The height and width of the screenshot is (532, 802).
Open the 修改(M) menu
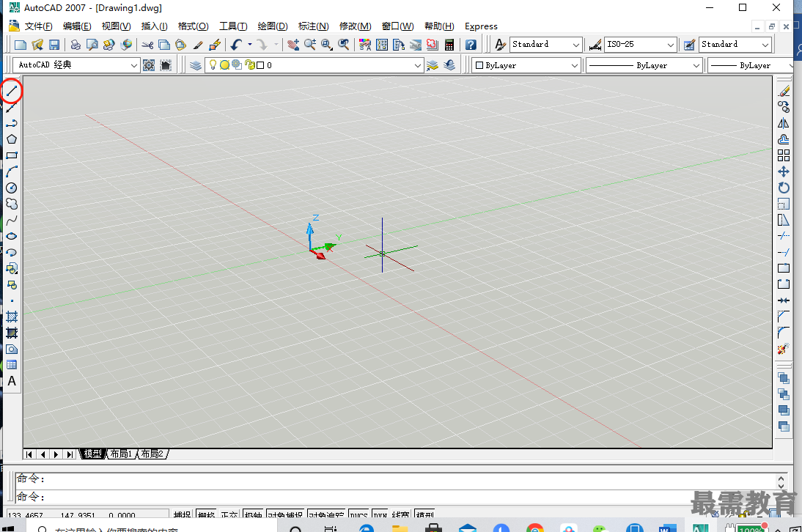(355, 26)
